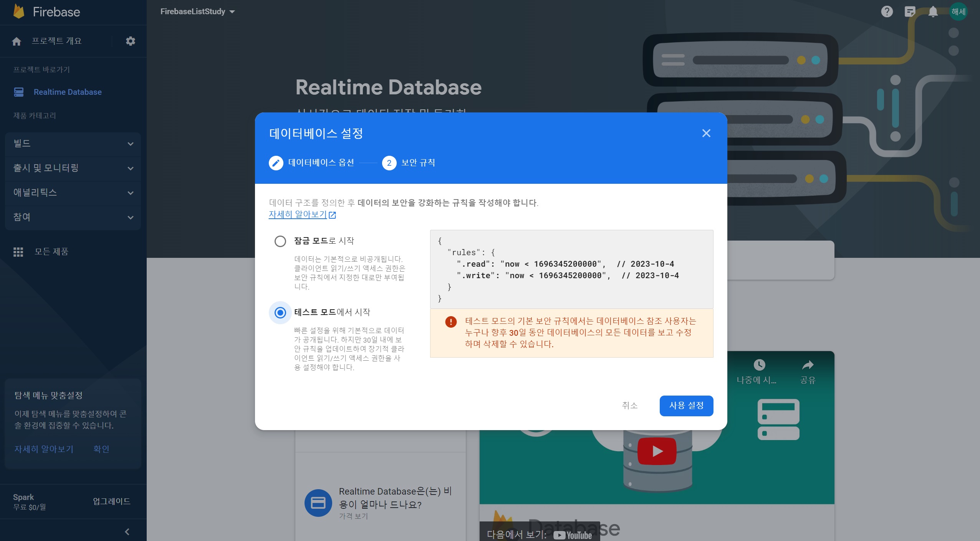Click the help question mark icon
The width and height of the screenshot is (980, 541).
click(887, 12)
